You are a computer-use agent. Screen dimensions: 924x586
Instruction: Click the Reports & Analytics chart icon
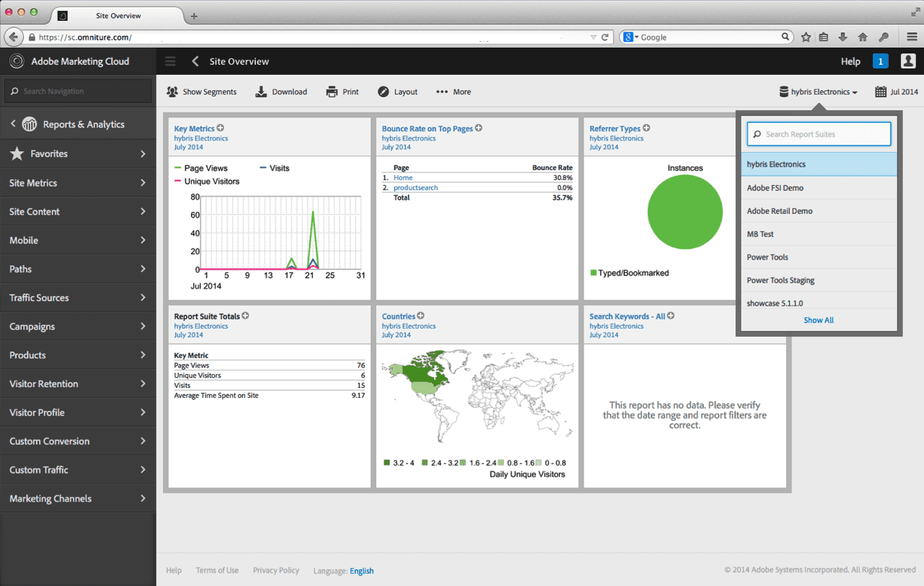[x=30, y=124]
